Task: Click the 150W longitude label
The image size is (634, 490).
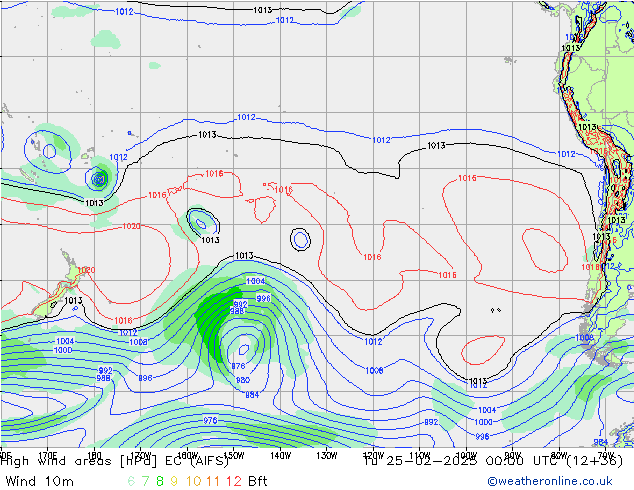Action: 234,455
